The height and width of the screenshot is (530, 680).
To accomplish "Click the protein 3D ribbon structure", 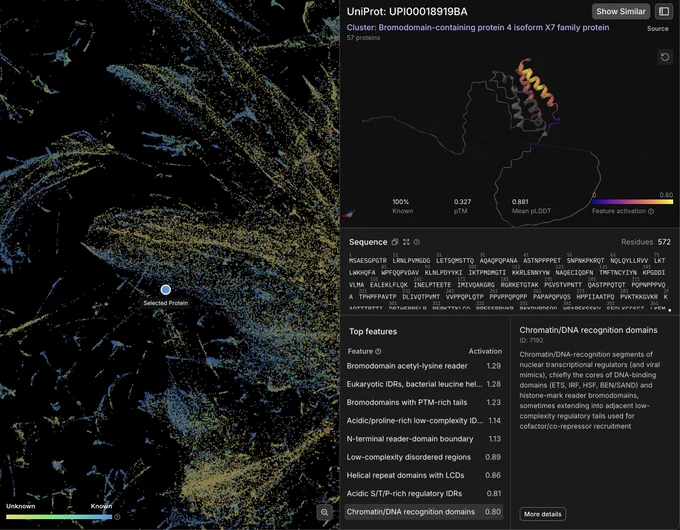I will (x=527, y=98).
